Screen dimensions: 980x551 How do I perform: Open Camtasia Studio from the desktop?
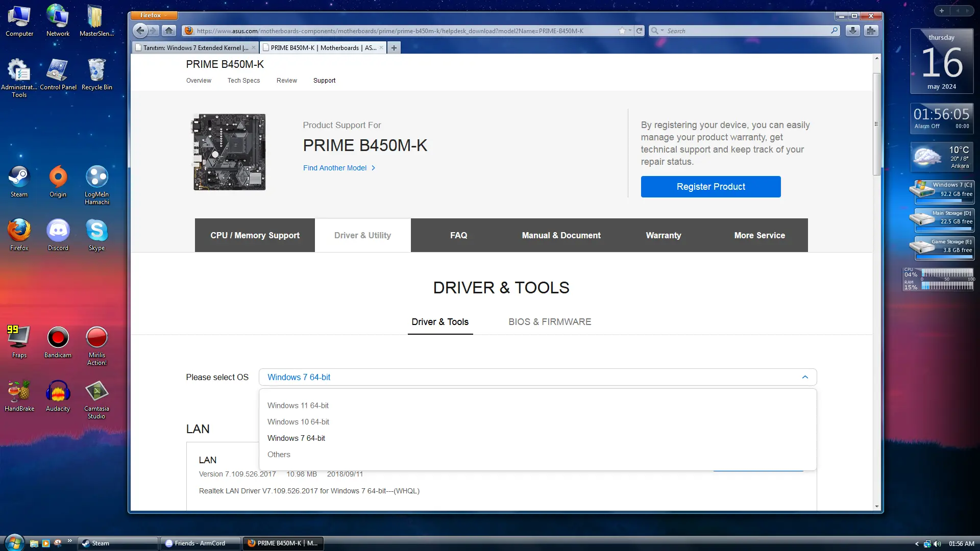pos(96,399)
